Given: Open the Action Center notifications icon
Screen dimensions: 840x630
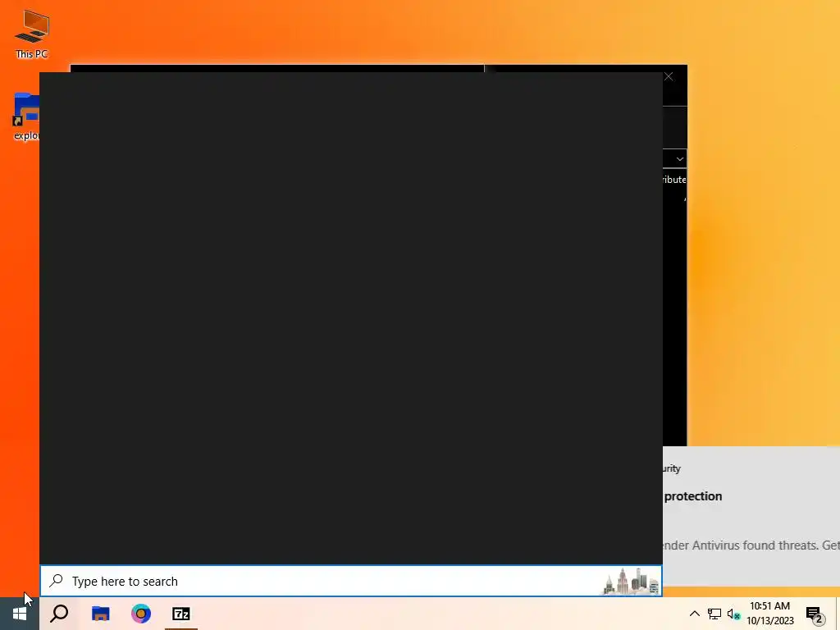Looking at the screenshot, I should pos(815,614).
